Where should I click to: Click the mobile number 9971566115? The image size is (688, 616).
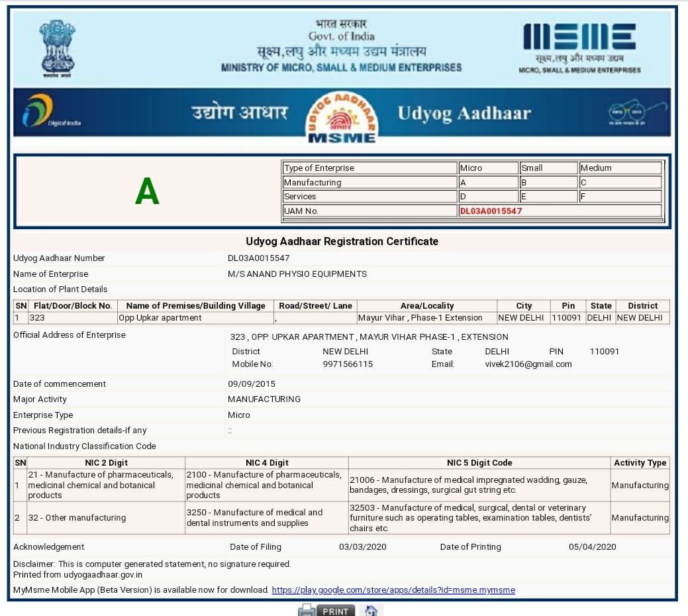348,364
